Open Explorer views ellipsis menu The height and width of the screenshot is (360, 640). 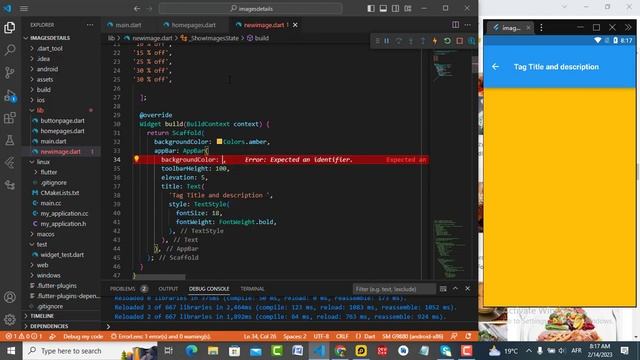pos(90,25)
